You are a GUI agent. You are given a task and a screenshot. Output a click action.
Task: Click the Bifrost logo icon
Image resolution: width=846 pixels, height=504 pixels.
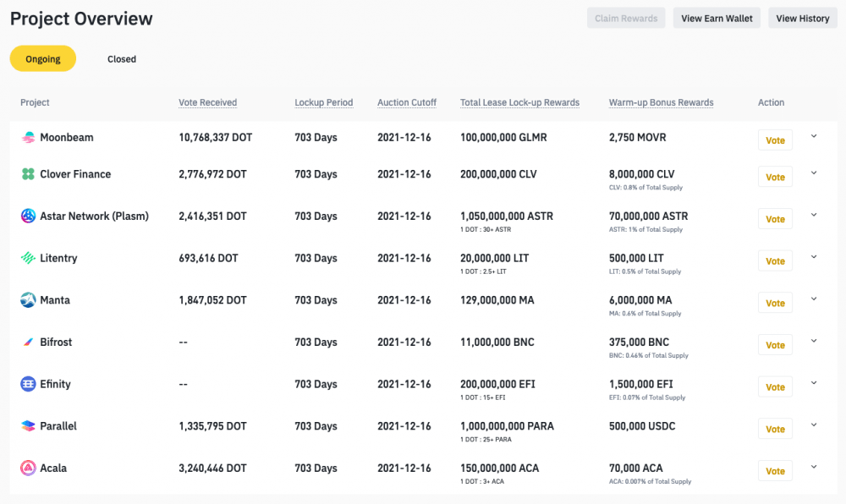pos(28,342)
